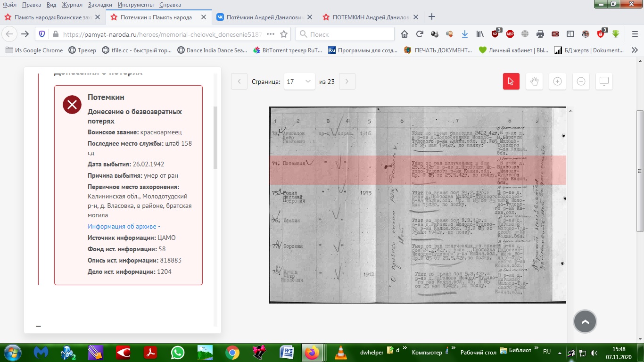Viewport: 644px width, 362px height.
Task: Click the red X icon by Потемкин
Action: coord(72,105)
